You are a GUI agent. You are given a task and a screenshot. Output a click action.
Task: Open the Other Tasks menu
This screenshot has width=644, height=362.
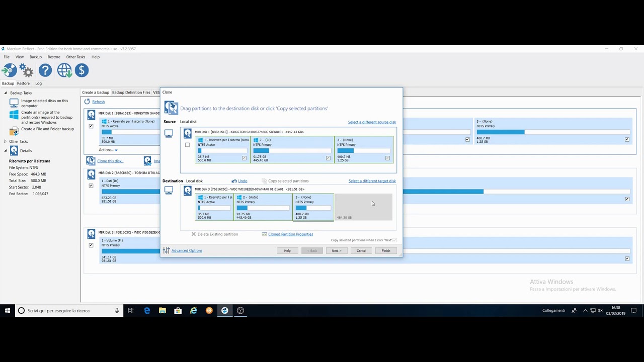click(x=75, y=57)
